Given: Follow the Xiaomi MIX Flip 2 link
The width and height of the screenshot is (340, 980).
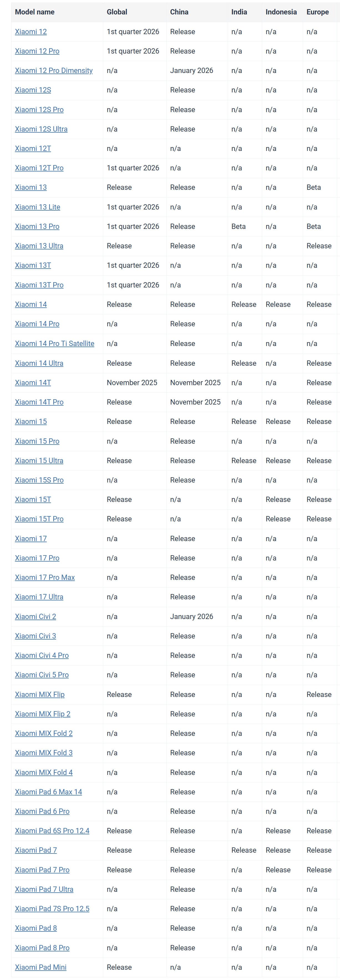Looking at the screenshot, I should (42, 714).
